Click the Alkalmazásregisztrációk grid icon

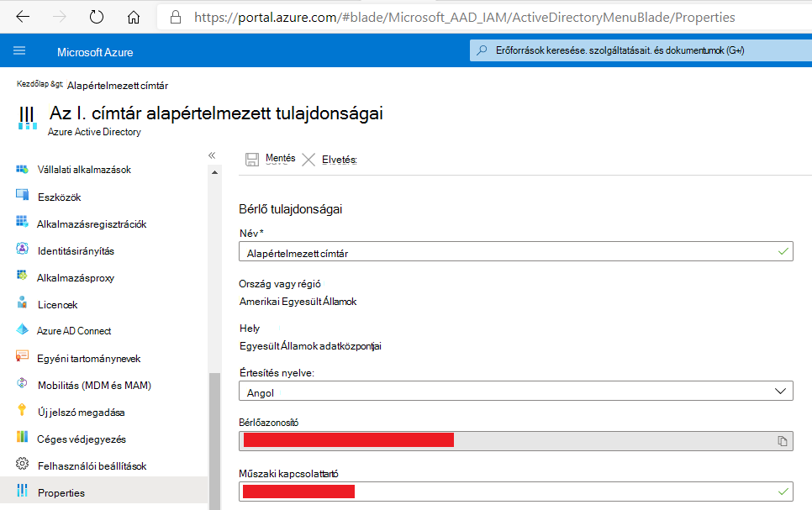pos(22,222)
